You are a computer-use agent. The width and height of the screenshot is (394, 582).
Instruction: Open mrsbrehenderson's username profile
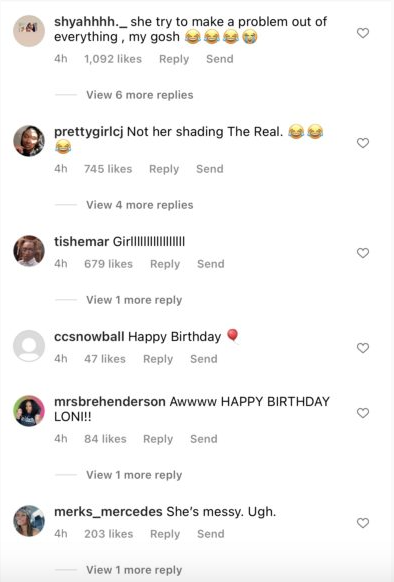(x=110, y=402)
